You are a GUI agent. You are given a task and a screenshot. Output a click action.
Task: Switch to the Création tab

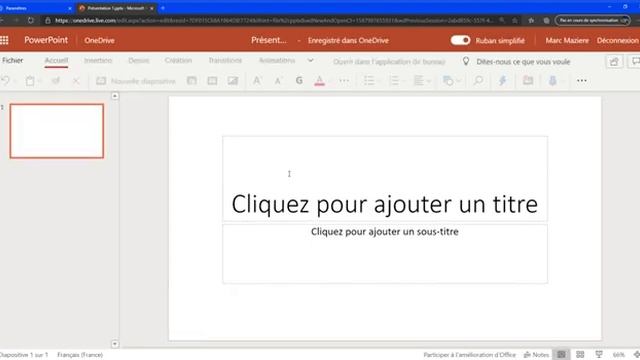click(x=178, y=60)
